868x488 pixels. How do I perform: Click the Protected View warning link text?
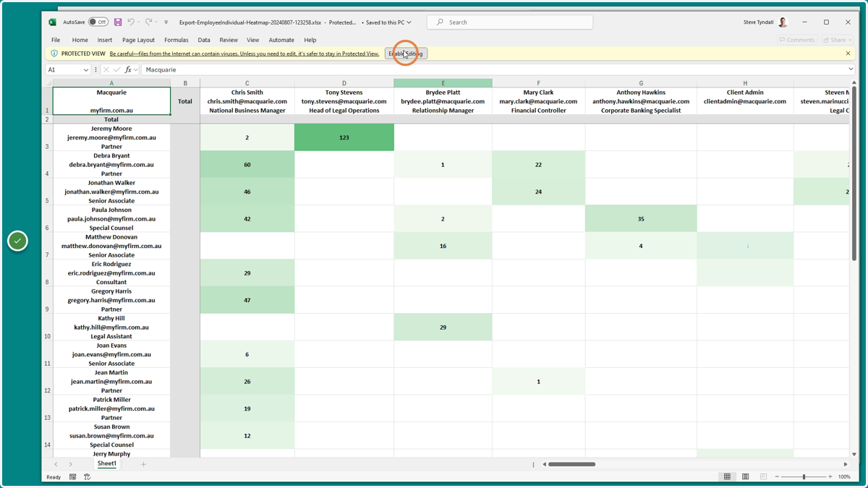(244, 53)
